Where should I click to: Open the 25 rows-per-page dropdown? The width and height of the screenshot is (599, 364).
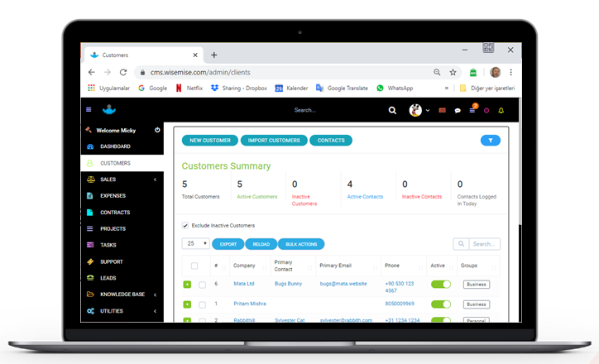click(x=195, y=244)
